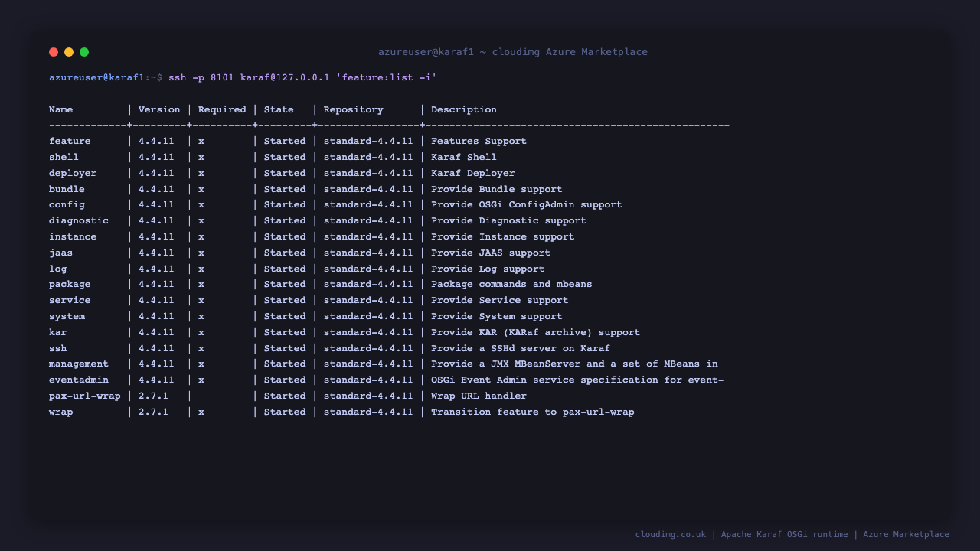The image size is (980, 551).
Task: Select the 'jaas' feature name
Action: point(61,253)
